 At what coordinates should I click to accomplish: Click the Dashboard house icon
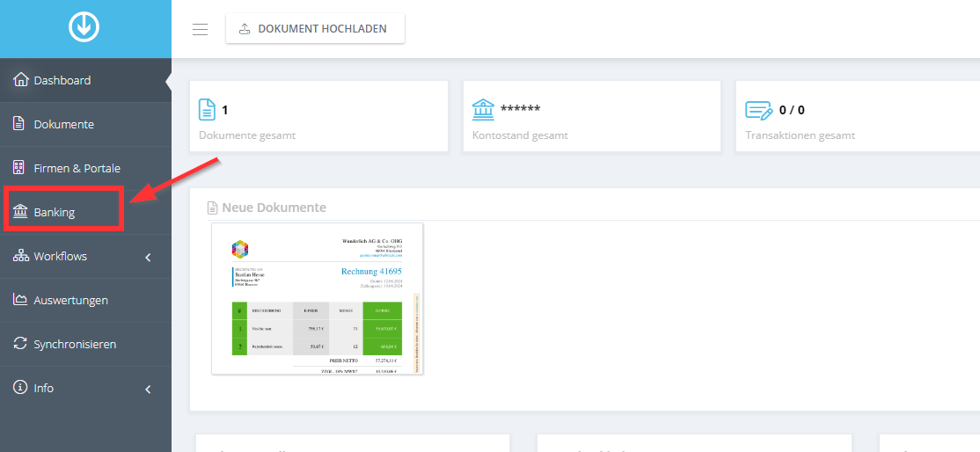(x=20, y=79)
